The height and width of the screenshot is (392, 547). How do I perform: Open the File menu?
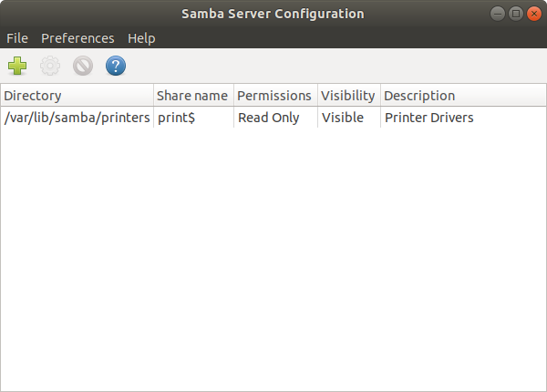point(17,38)
